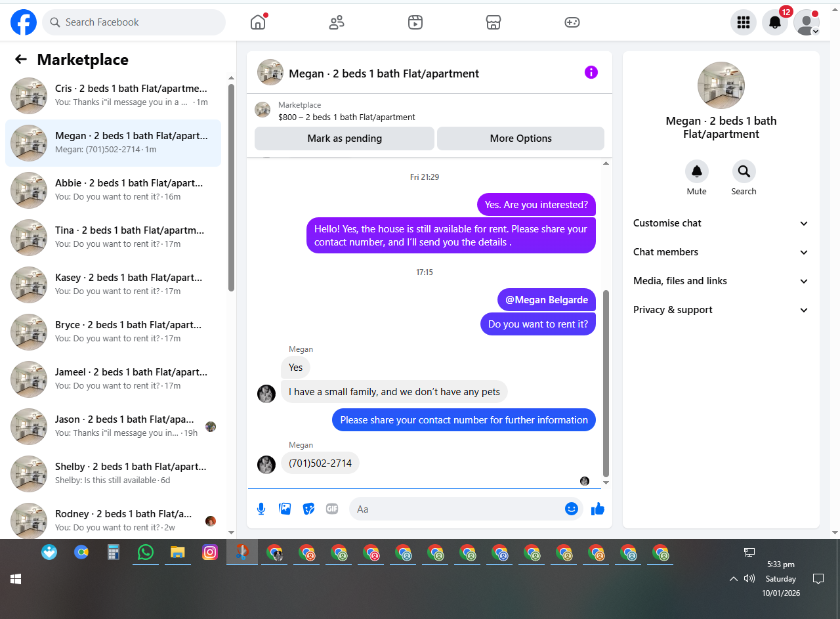Viewport: 840px width, 619px height.
Task: Focus the Search Facebook field
Action: 134,22
